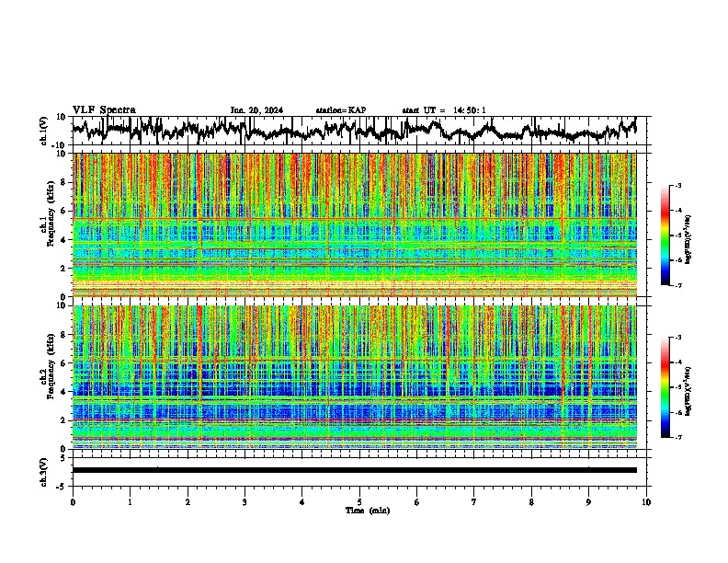Screen dimensions: 728x563
Task: Click the "ch.3(V)" axis label
Action: tap(44, 473)
